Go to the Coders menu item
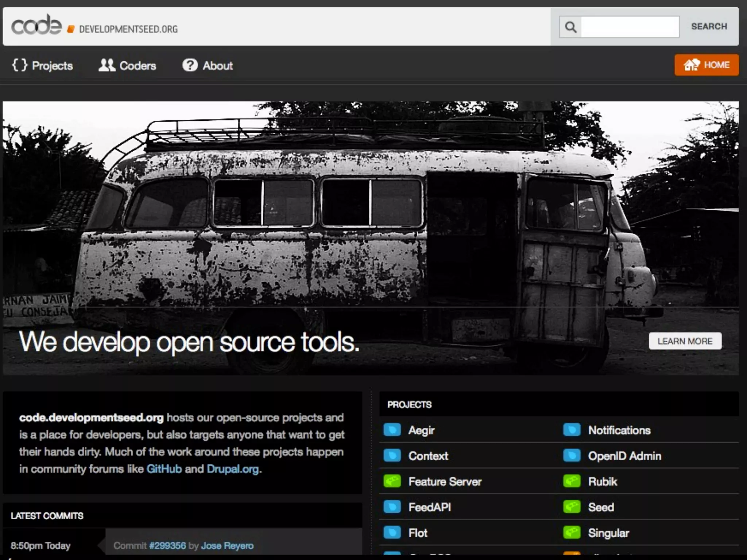This screenshot has width=747, height=560. pyautogui.click(x=138, y=66)
